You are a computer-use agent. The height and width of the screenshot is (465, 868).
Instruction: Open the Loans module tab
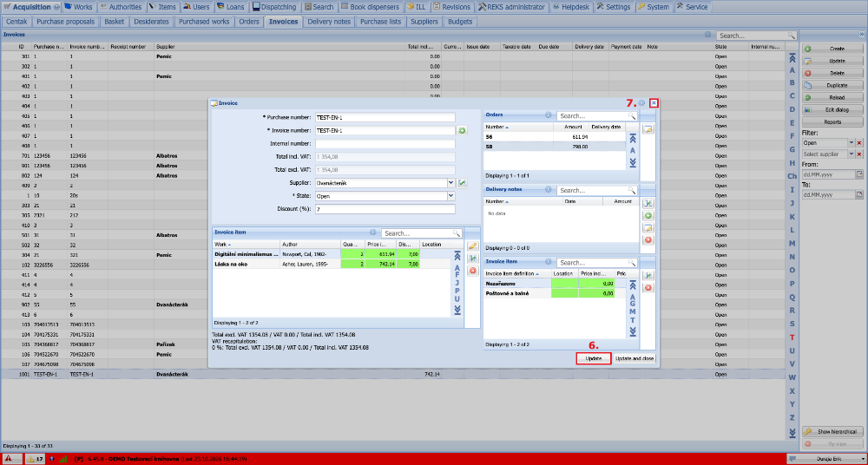(230, 7)
